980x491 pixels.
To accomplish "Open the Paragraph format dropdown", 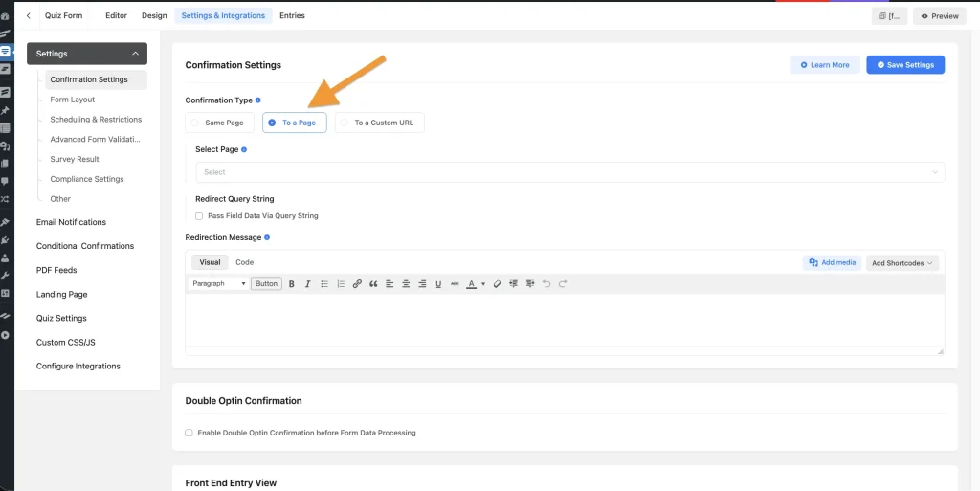I will coord(219,284).
